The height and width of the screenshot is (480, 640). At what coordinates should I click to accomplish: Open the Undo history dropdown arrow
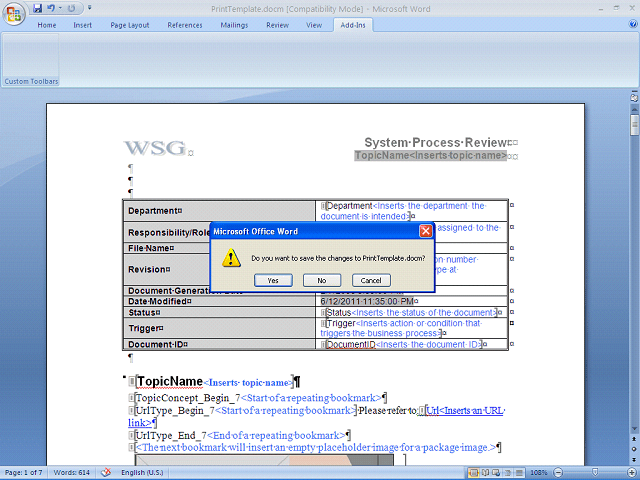tap(60, 8)
